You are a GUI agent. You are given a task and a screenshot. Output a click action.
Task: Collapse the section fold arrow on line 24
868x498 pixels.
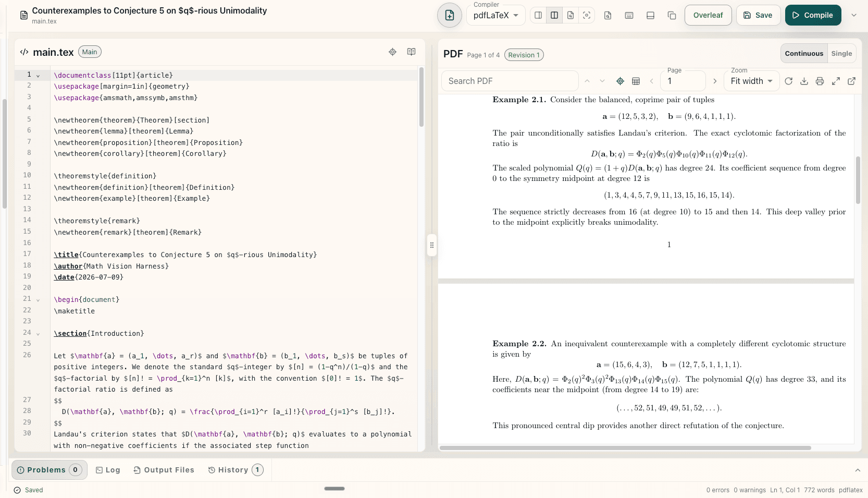click(x=38, y=333)
